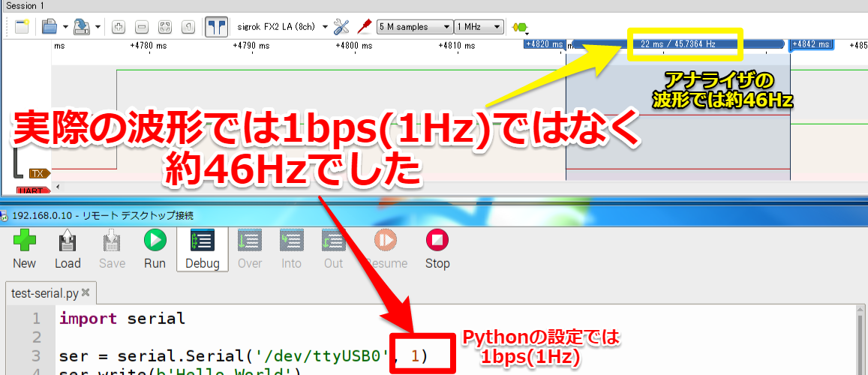The height and width of the screenshot is (375, 868).
Task: Click New in the Thonny toolbar
Action: [x=24, y=250]
